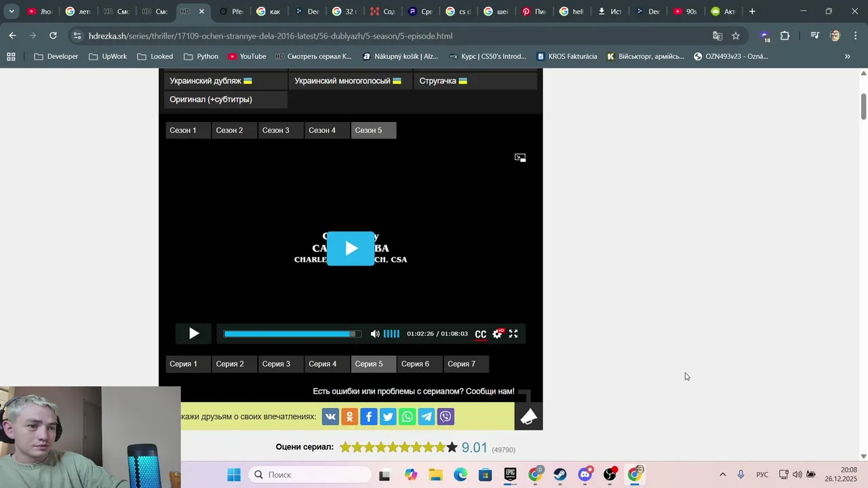The height and width of the screenshot is (488, 868).
Task: Open Discord from the taskbar
Action: click(x=585, y=474)
